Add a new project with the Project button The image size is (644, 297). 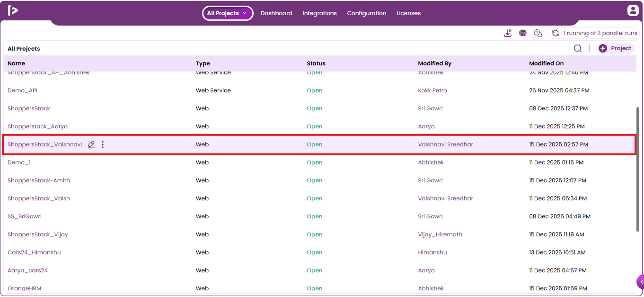point(616,48)
